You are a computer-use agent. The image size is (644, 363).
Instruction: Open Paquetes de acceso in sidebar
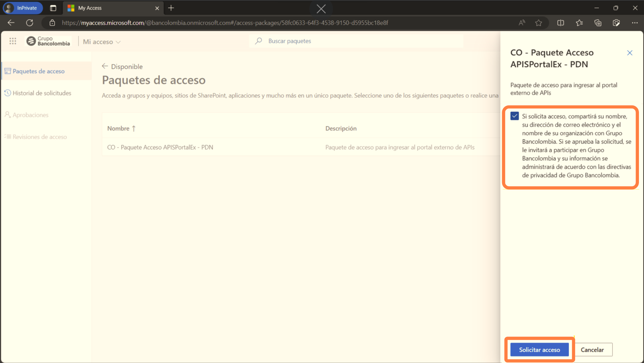[x=47, y=71]
